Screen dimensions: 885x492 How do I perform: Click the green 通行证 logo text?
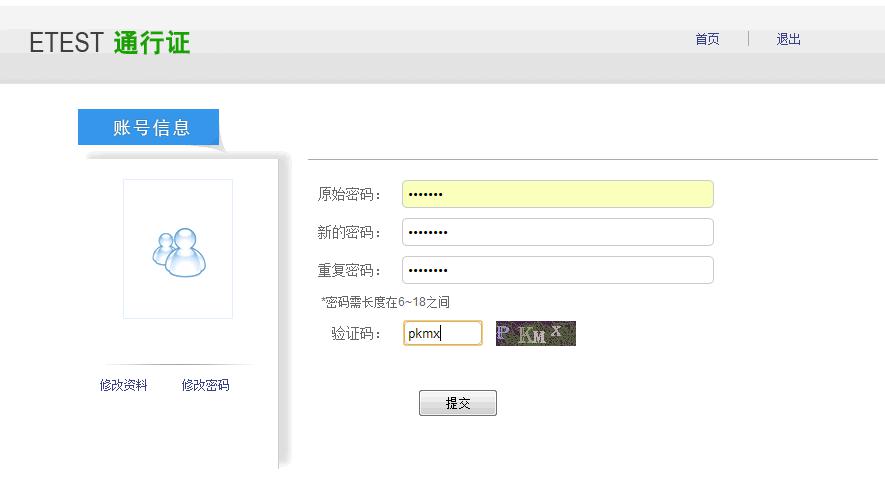click(x=152, y=43)
